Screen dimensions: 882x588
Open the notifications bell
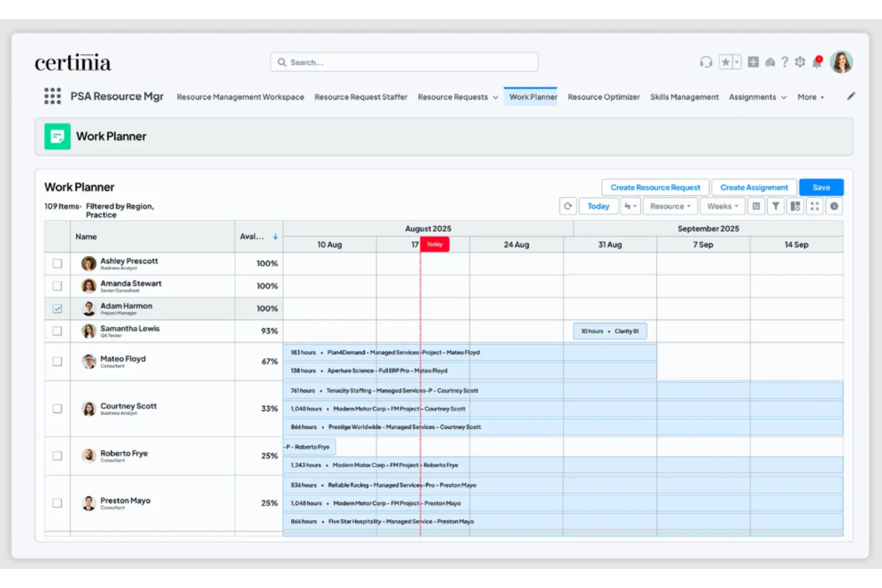point(817,62)
